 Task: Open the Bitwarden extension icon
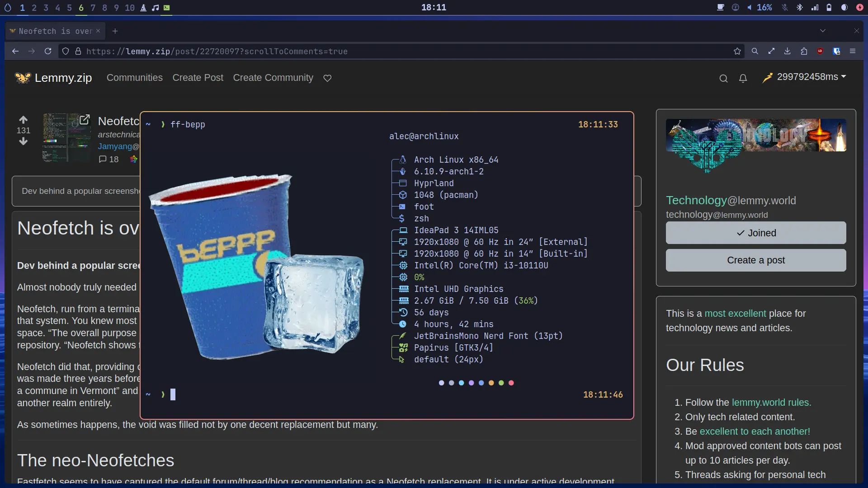point(836,52)
